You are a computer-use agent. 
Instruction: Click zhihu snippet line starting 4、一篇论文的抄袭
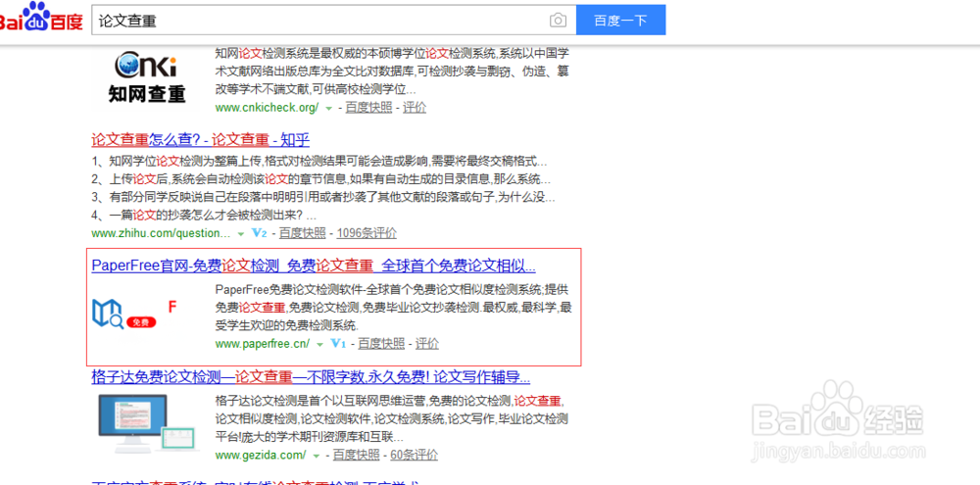[204, 216]
